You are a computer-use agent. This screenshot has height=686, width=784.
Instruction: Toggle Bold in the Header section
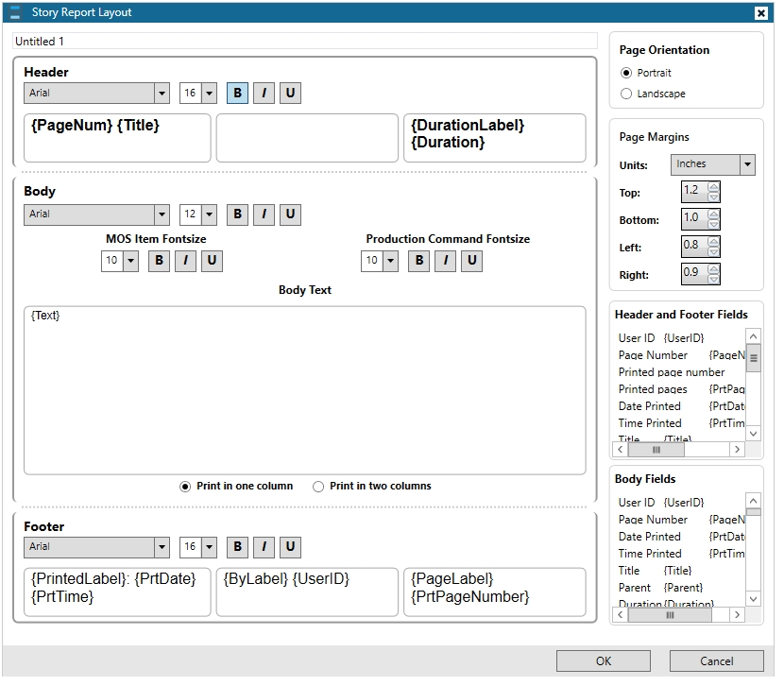237,93
